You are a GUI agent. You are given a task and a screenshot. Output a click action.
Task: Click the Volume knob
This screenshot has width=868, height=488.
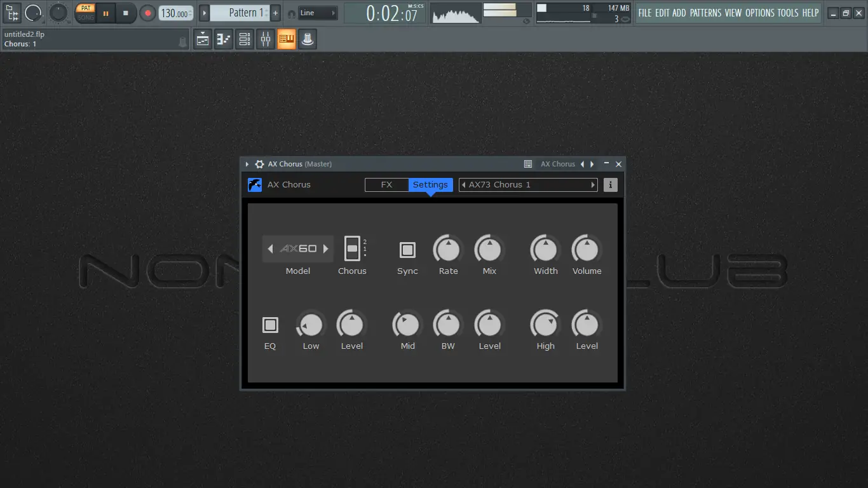[x=587, y=250]
